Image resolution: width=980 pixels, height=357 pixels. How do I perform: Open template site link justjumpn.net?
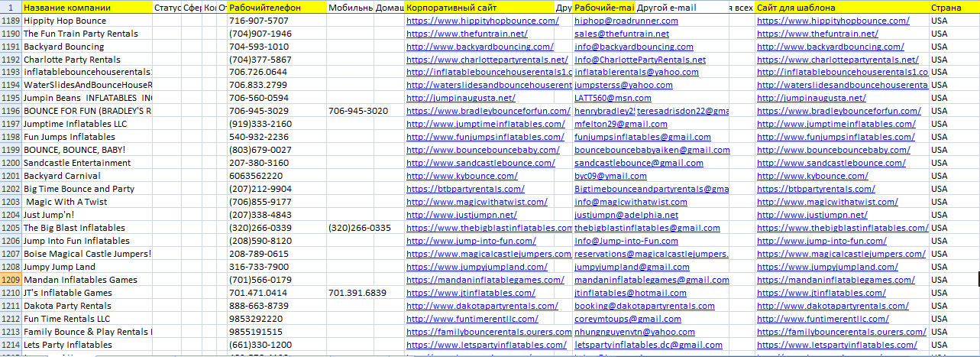pyautogui.click(x=815, y=215)
